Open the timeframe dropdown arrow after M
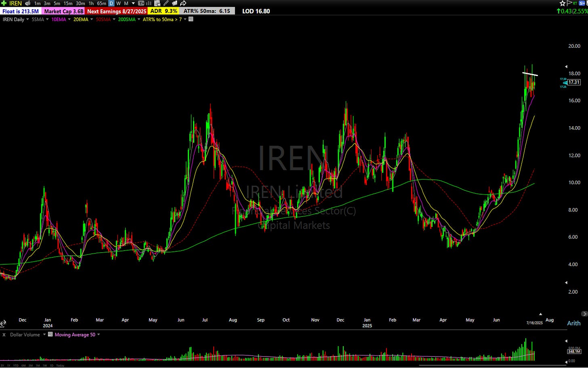The image size is (588, 368). (x=133, y=3)
